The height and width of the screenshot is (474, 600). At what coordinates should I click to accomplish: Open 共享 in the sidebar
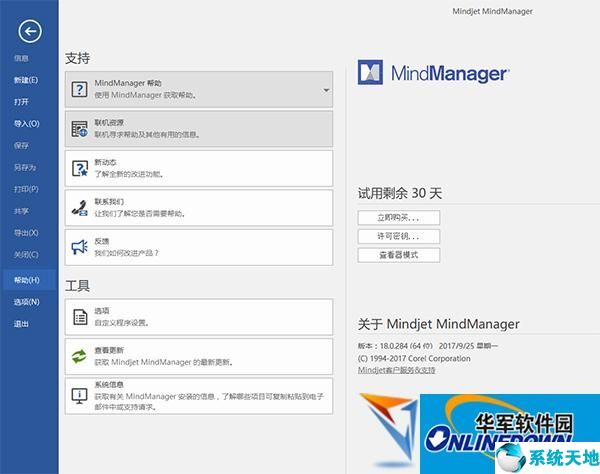coord(21,211)
